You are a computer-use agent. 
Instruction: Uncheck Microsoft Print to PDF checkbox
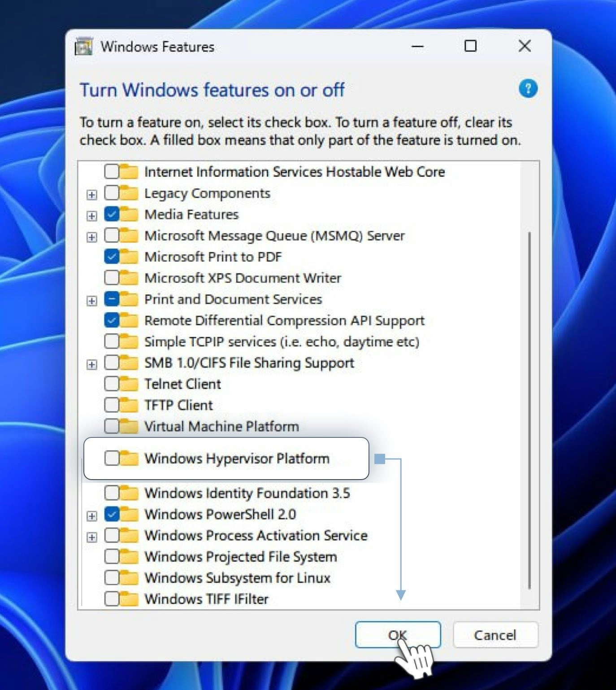(111, 257)
